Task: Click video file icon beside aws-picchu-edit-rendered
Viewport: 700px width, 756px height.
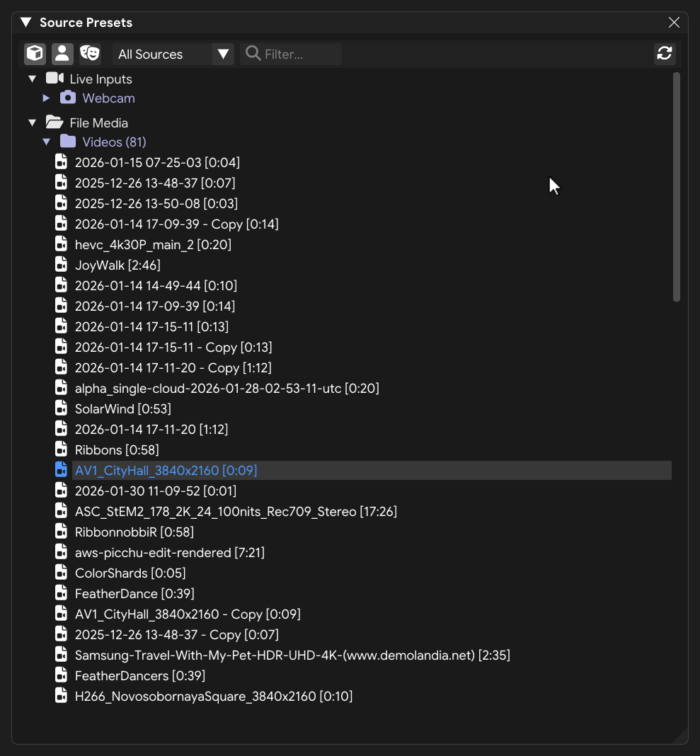Action: click(62, 551)
